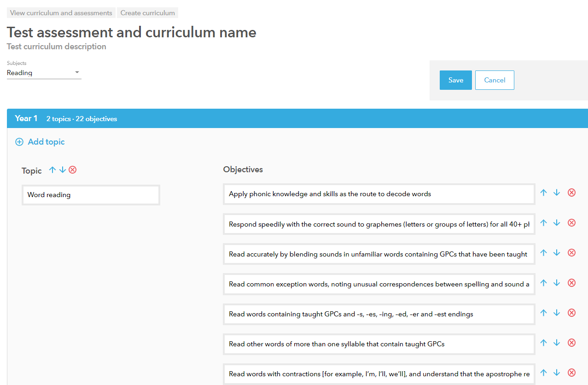
Task: Delete the 'Read words containing taught GPCs' objective
Action: click(571, 312)
